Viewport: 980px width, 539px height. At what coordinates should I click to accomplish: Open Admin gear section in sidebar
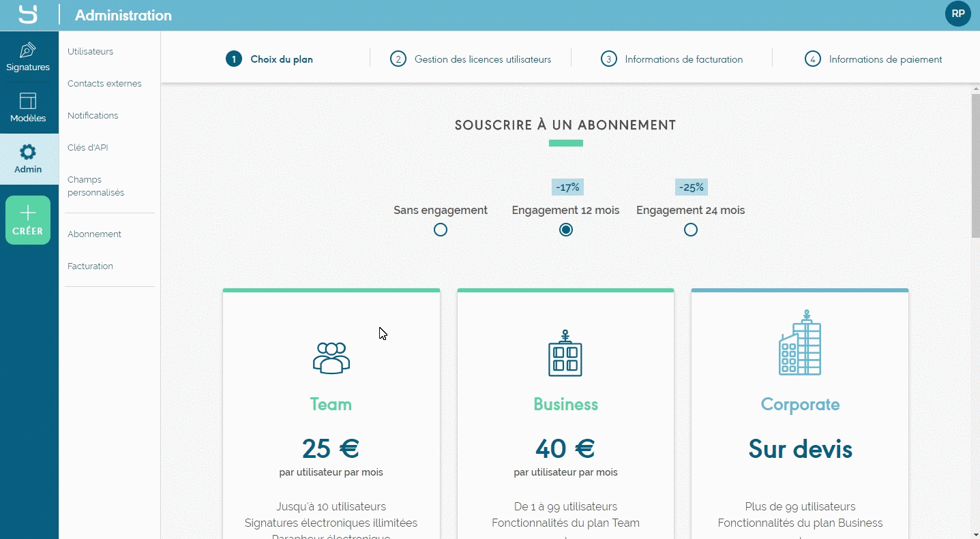28,159
